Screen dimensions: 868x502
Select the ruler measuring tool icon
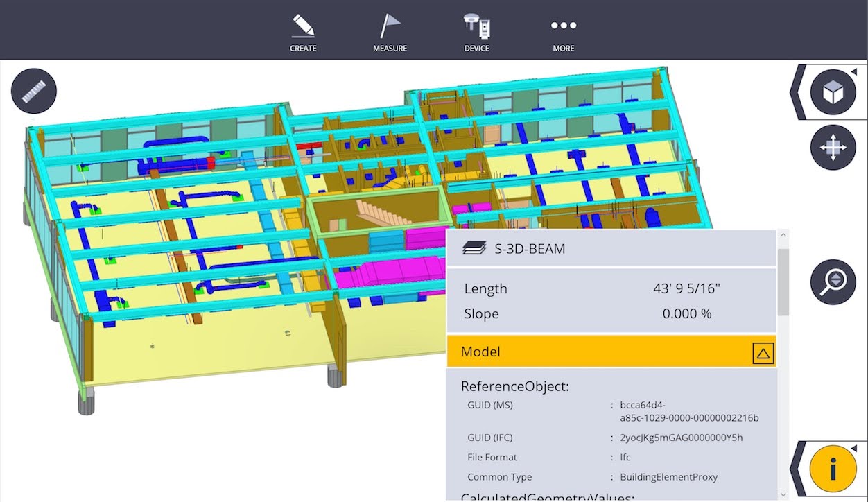[x=34, y=91]
